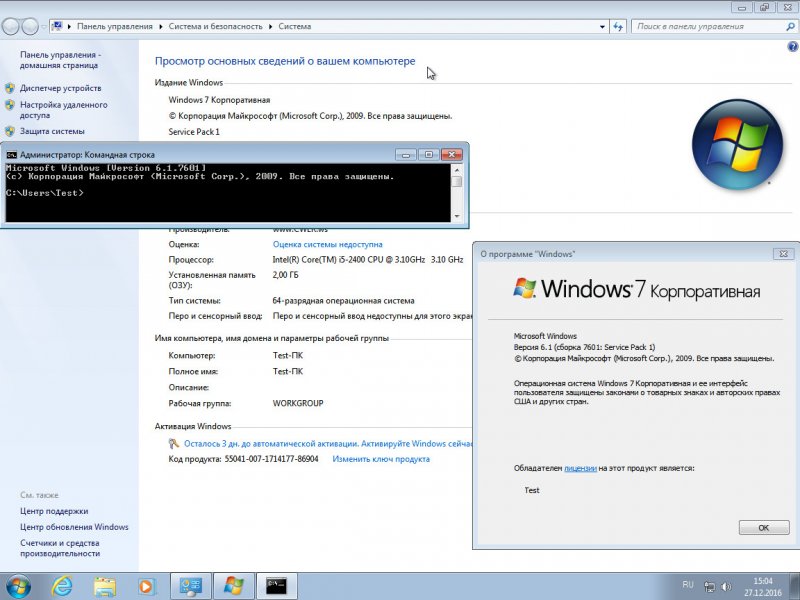Click 'Изменить ключ продукта' link
Screen dimensions: 800x600
coord(381,459)
